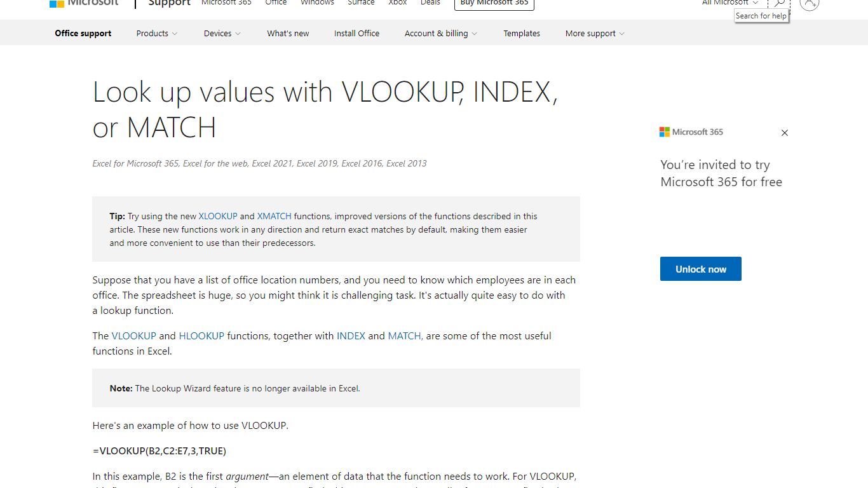Click the Unlock now button
The image size is (868, 488).
[x=701, y=269]
